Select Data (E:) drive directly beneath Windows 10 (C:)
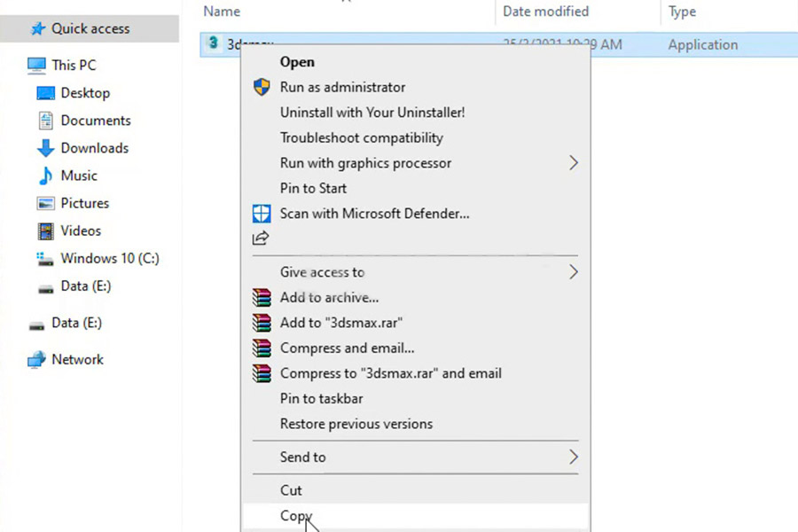This screenshot has width=798, height=532. [x=46, y=289]
